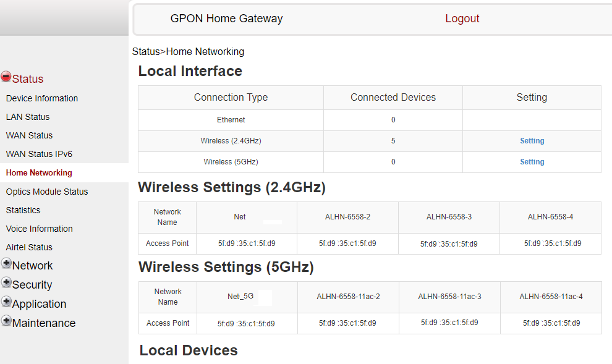Open WAN Status IPv6 page

coord(37,154)
